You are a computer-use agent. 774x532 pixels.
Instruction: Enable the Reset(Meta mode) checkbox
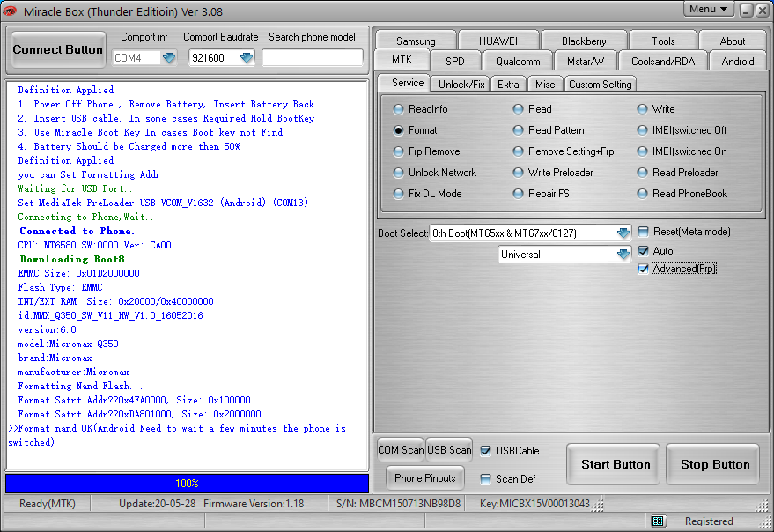643,232
